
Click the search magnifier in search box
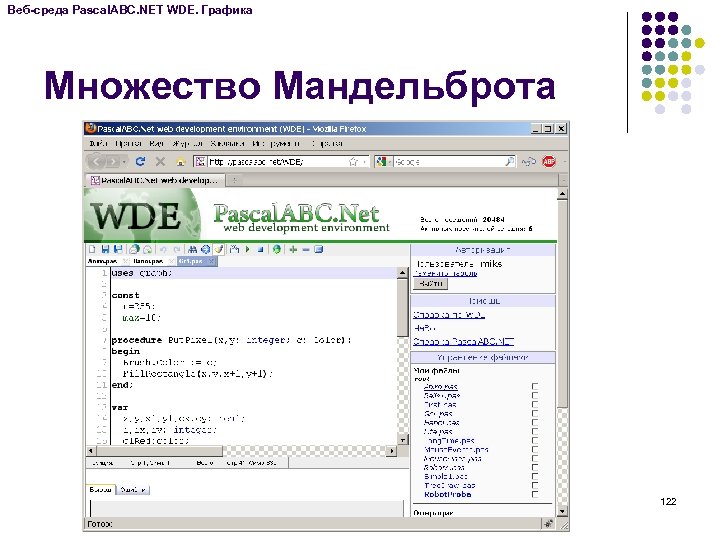pyautogui.click(x=509, y=162)
